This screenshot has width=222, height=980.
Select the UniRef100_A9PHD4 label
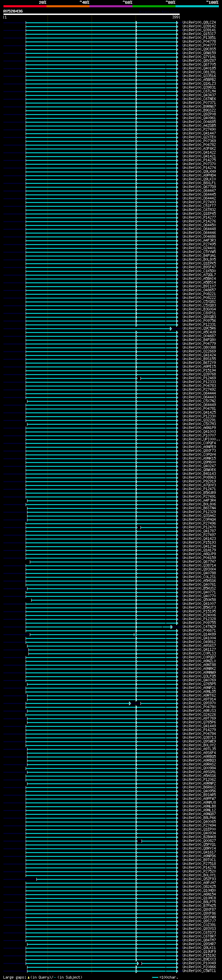tap(199, 175)
